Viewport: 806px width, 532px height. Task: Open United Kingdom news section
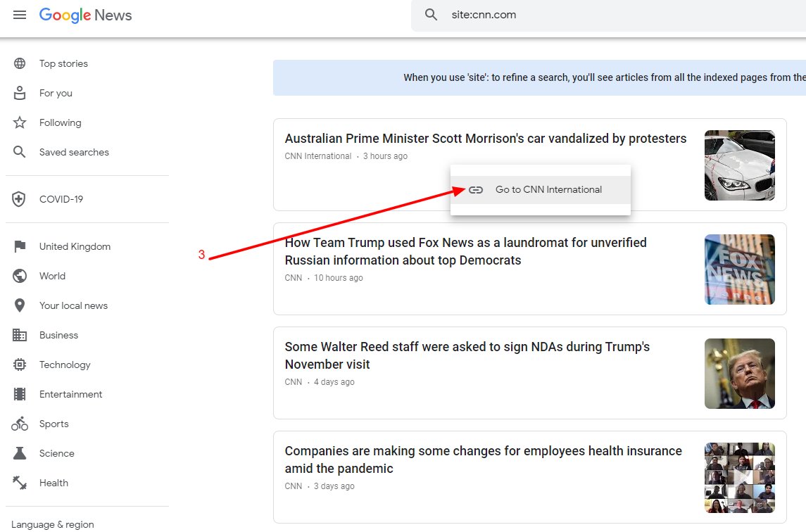pos(75,246)
